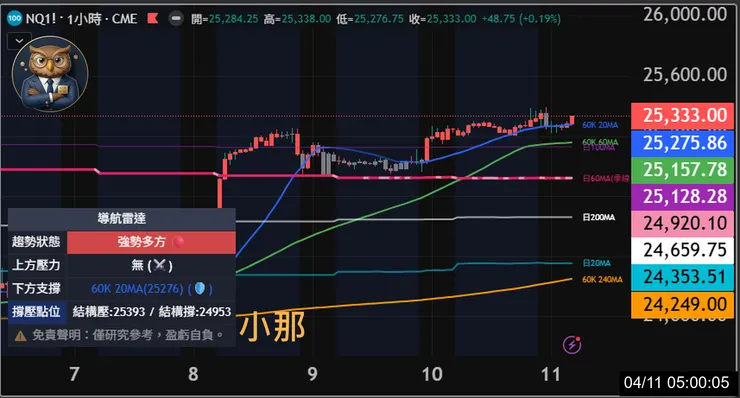This screenshot has height=398, width=740.
Task: Collapse the indicator legend with the chevron
Action: click(x=19, y=41)
